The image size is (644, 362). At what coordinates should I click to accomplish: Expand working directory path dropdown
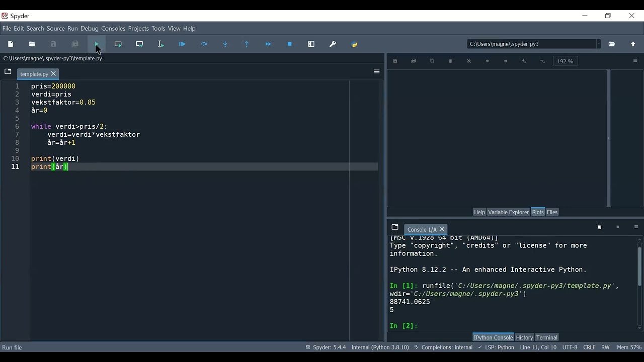pyautogui.click(x=599, y=44)
